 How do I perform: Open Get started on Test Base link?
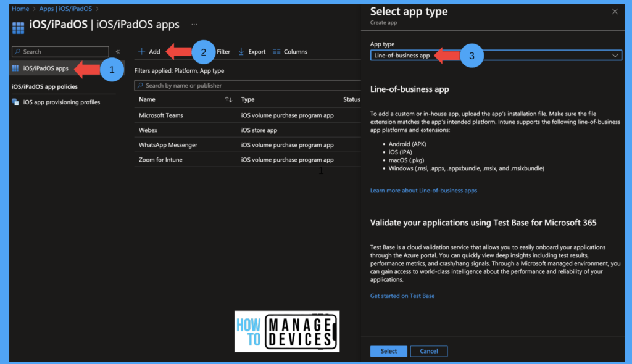pyautogui.click(x=402, y=296)
